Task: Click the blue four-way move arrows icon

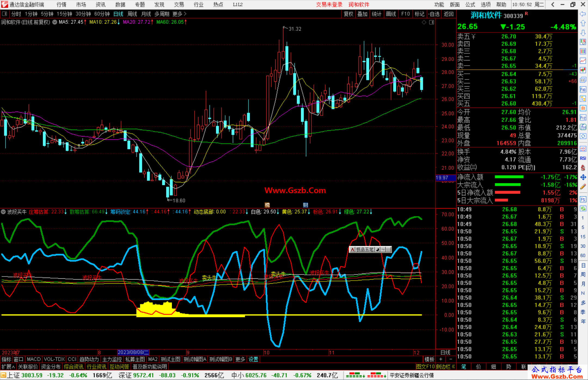Action: tap(583, 177)
